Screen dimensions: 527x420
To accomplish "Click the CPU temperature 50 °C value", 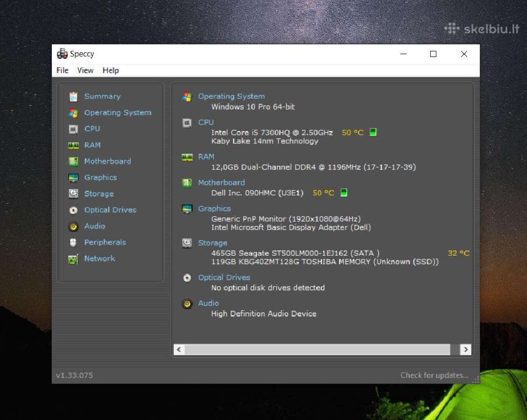I will point(353,133).
